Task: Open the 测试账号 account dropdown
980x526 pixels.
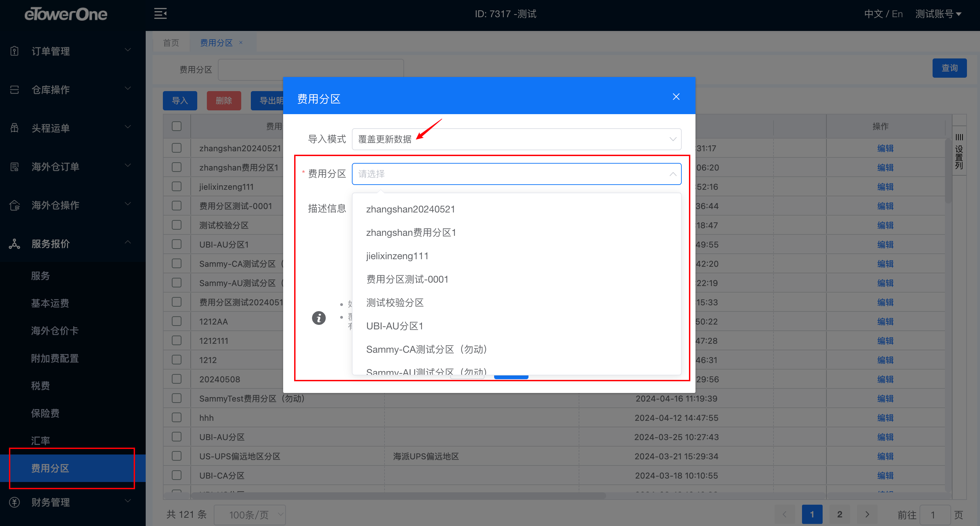Action: tap(938, 14)
